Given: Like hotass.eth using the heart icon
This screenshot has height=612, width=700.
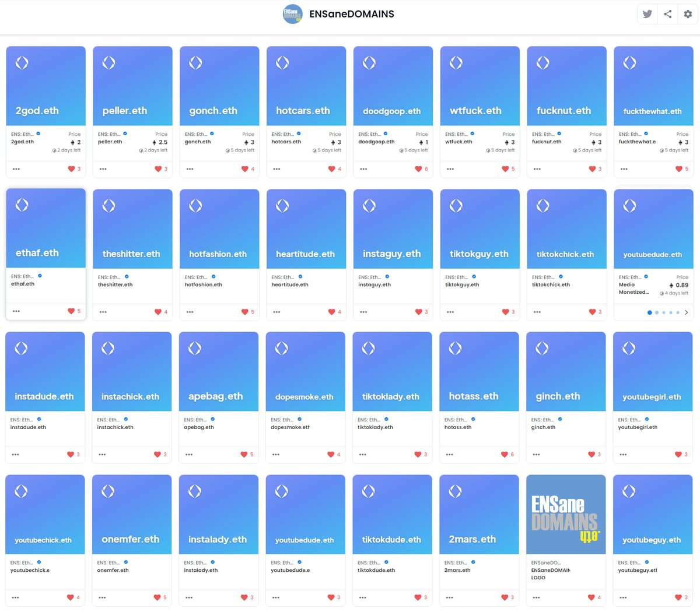Looking at the screenshot, I should (x=505, y=455).
